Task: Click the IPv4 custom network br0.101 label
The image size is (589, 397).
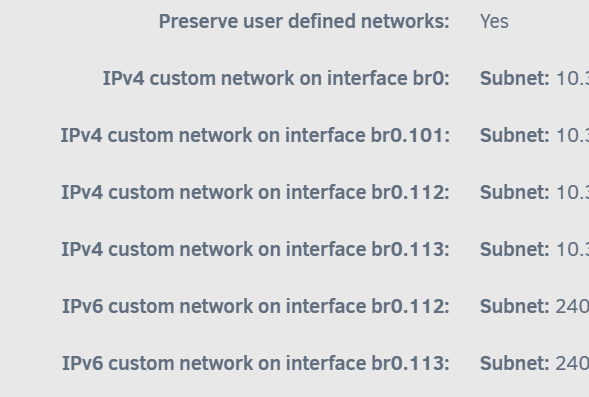Action: [255, 136]
